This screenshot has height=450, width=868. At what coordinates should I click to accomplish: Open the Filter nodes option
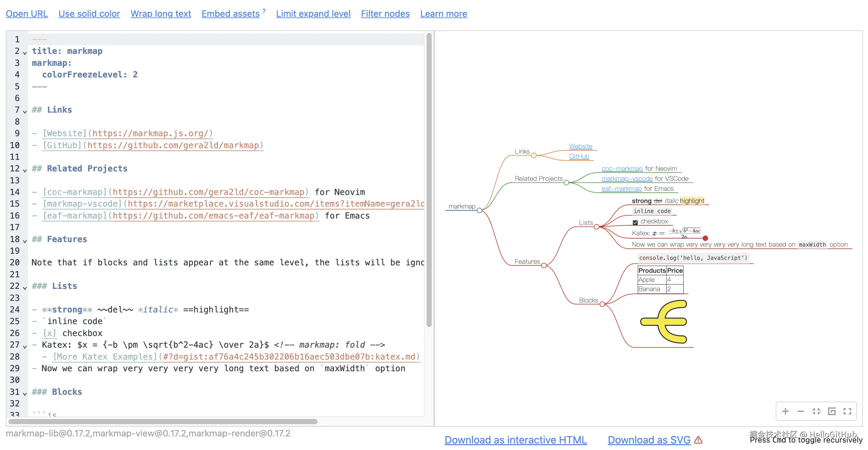[385, 14]
